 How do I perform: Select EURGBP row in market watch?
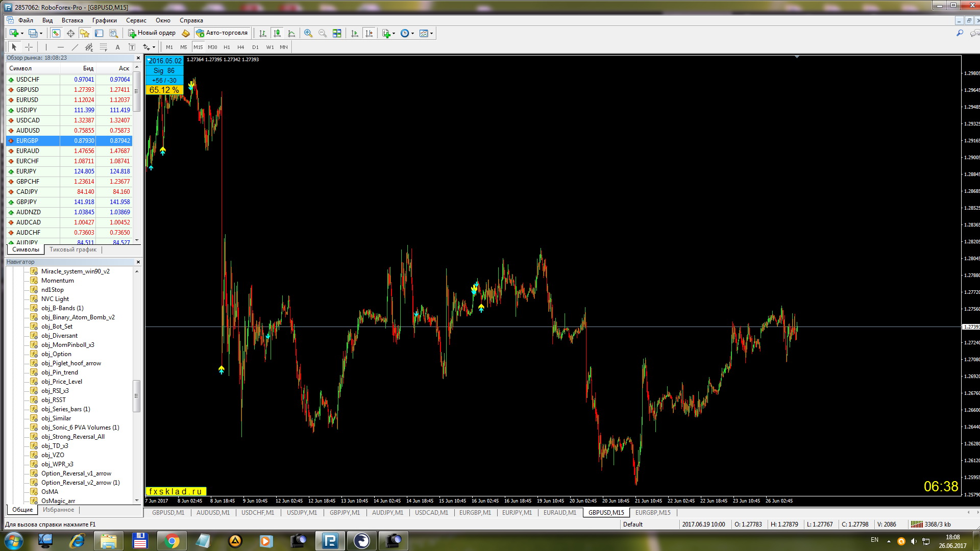click(x=69, y=141)
